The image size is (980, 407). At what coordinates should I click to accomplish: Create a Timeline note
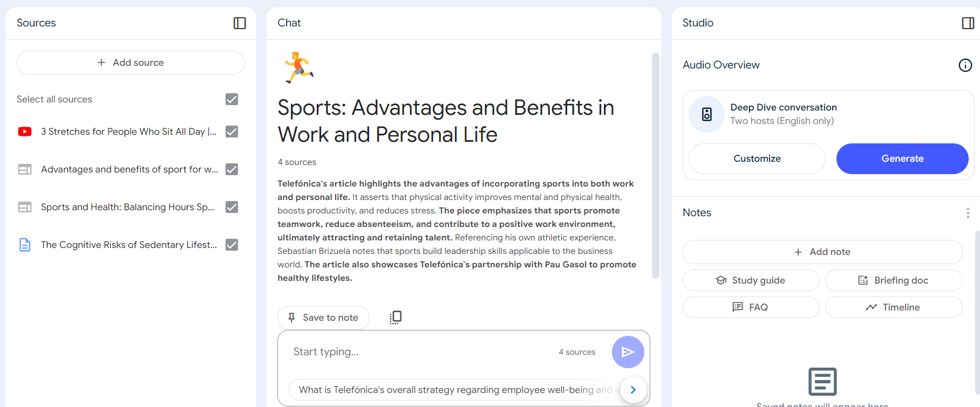pyautogui.click(x=893, y=307)
